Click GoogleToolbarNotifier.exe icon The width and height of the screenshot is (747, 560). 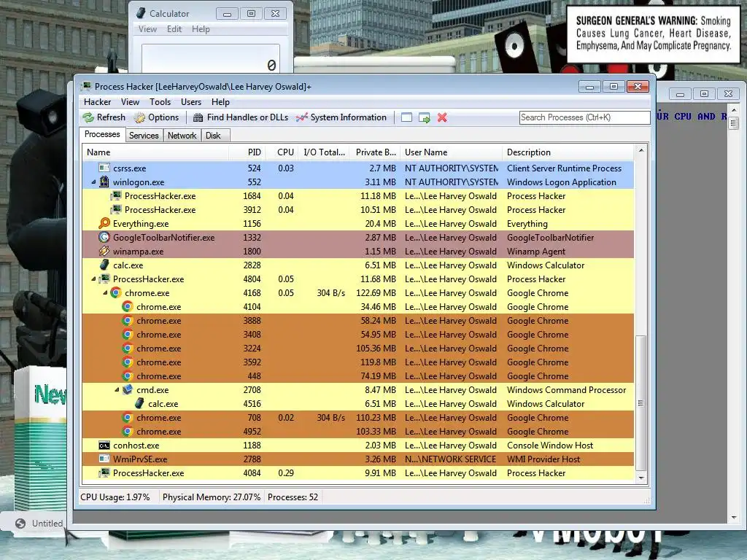pyautogui.click(x=104, y=237)
